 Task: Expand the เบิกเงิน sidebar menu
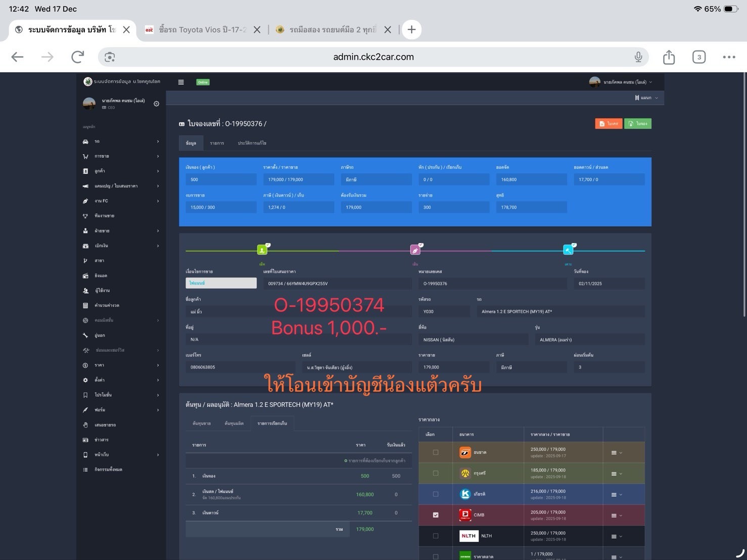pos(121,246)
